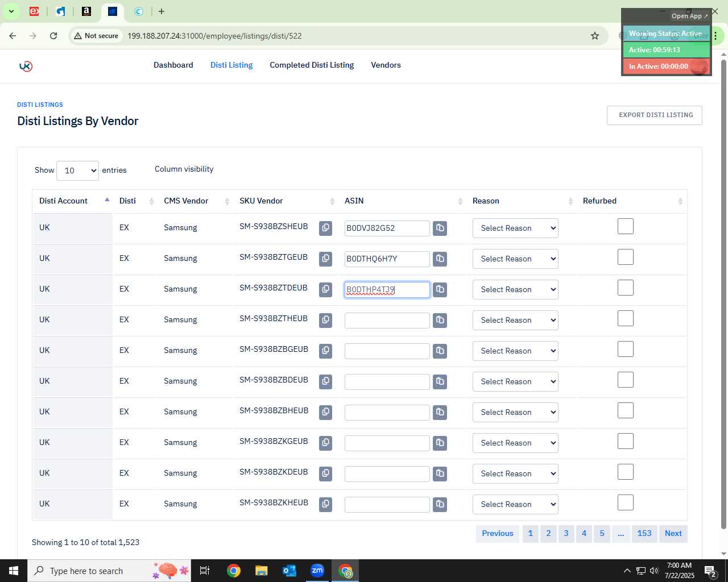The image size is (728, 582).
Task: Jump to page 153 of results
Action: [644, 533]
